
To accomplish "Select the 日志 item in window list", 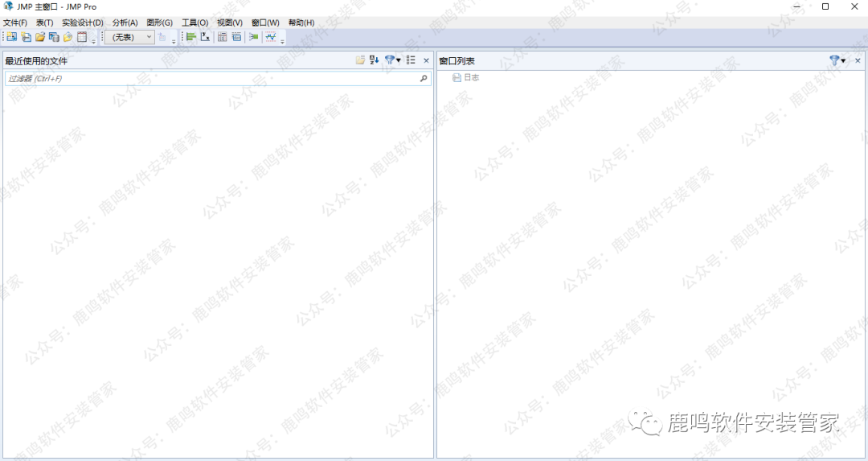I will 466,77.
